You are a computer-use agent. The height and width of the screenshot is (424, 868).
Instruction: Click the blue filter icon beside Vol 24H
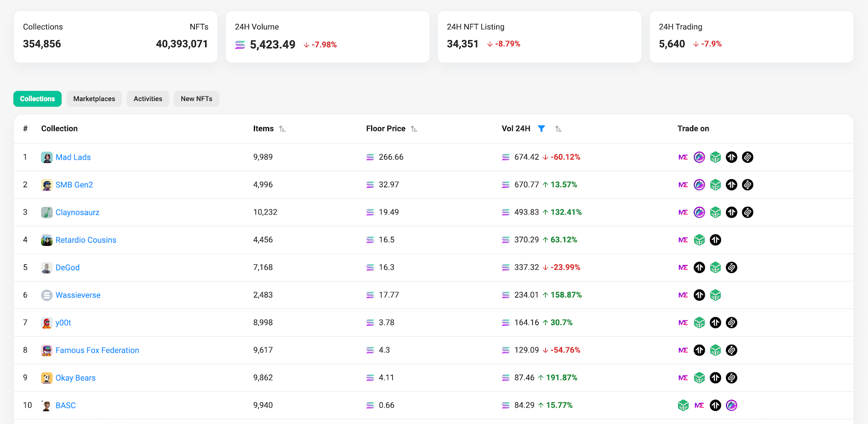[x=541, y=129]
